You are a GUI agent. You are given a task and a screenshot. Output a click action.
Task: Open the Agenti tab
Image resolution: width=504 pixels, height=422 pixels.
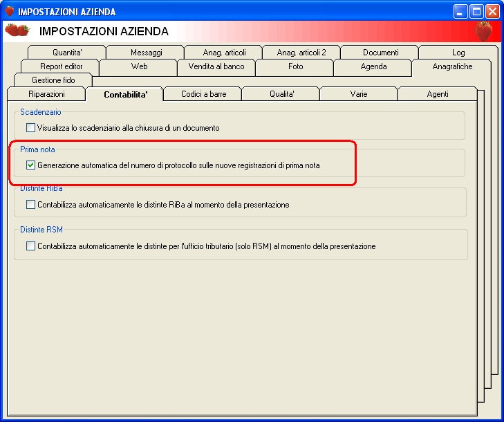[x=437, y=94]
